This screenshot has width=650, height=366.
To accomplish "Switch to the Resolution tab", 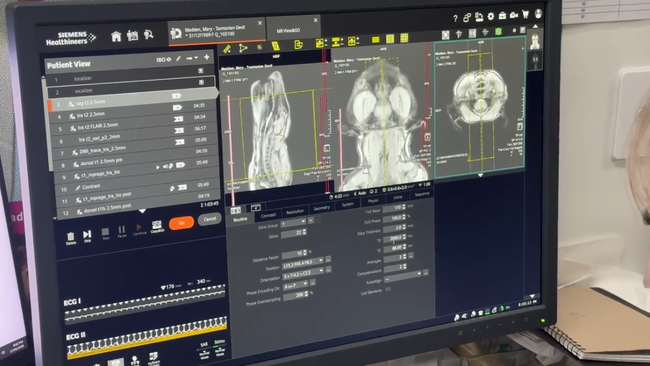I will tap(295, 212).
